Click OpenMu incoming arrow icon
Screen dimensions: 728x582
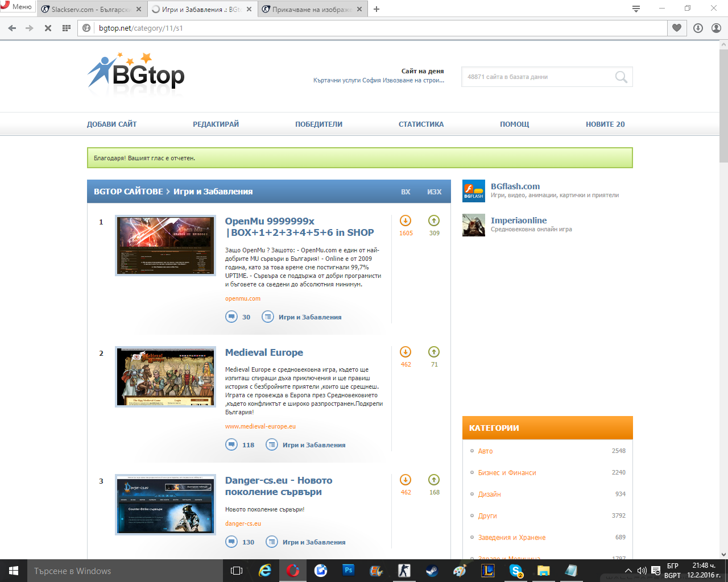406,221
